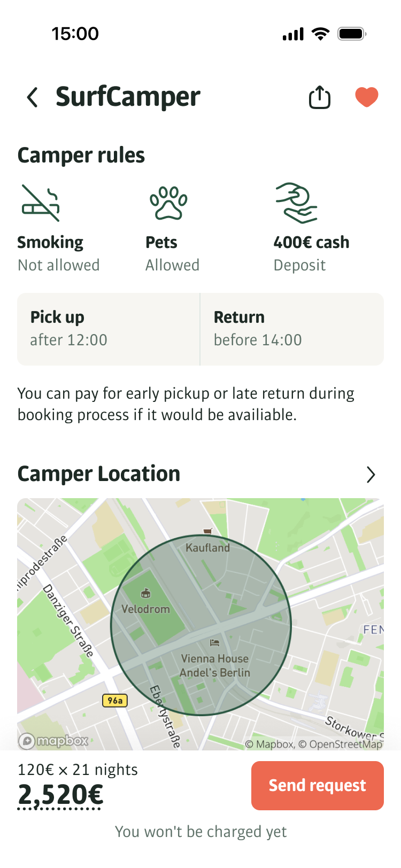Viewport: 401px width, 868px height.
Task: Open the Mapbox logo on map
Action: pyautogui.click(x=53, y=741)
